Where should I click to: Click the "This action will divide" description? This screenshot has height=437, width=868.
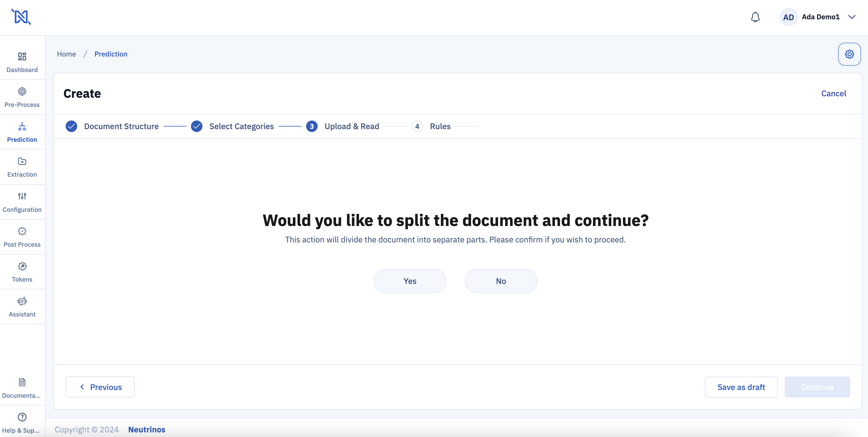pyautogui.click(x=455, y=240)
